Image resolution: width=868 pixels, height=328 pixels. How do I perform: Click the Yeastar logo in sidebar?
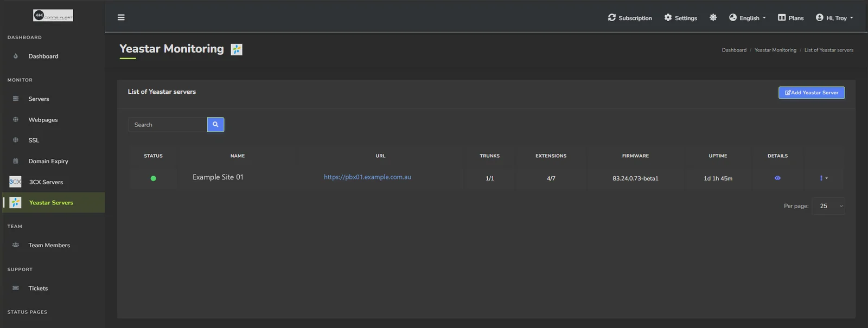coord(16,202)
